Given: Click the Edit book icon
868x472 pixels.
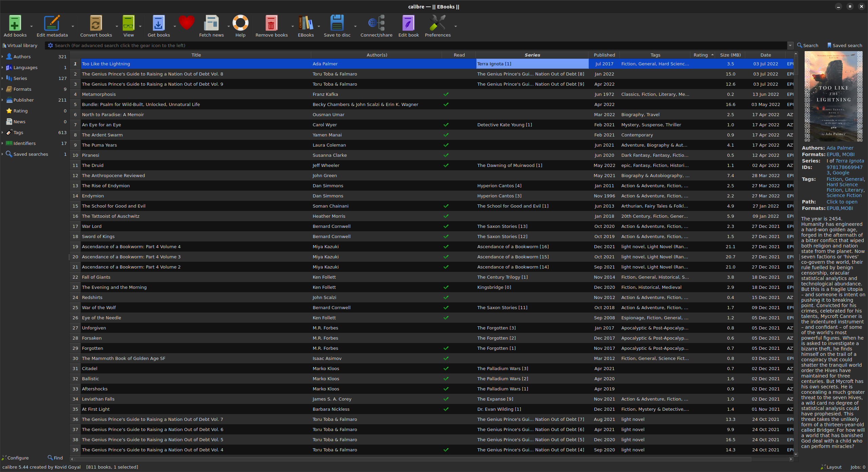Looking at the screenshot, I should point(409,23).
